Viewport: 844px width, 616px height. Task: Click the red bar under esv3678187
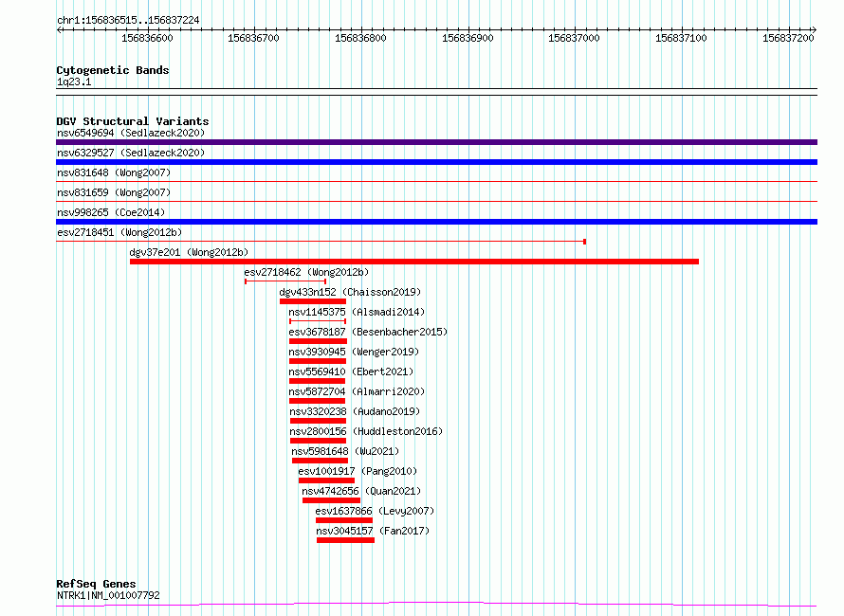318,341
